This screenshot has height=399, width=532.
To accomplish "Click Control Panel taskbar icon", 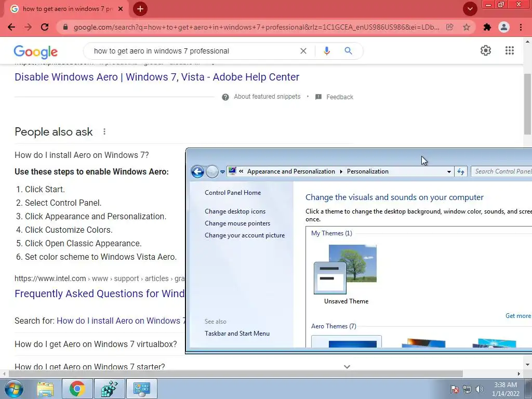I will [x=141, y=389].
